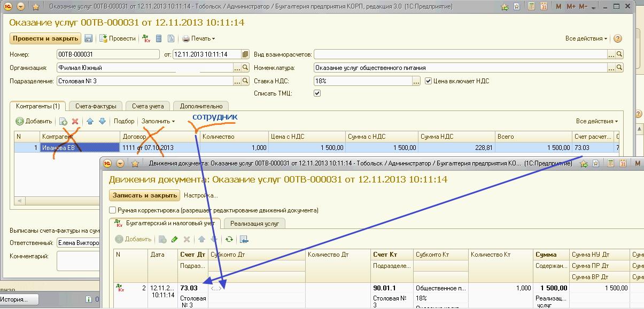Switch to the 'Счета-фактуры' tab
This screenshot has width=644, height=309.
pyautogui.click(x=96, y=106)
